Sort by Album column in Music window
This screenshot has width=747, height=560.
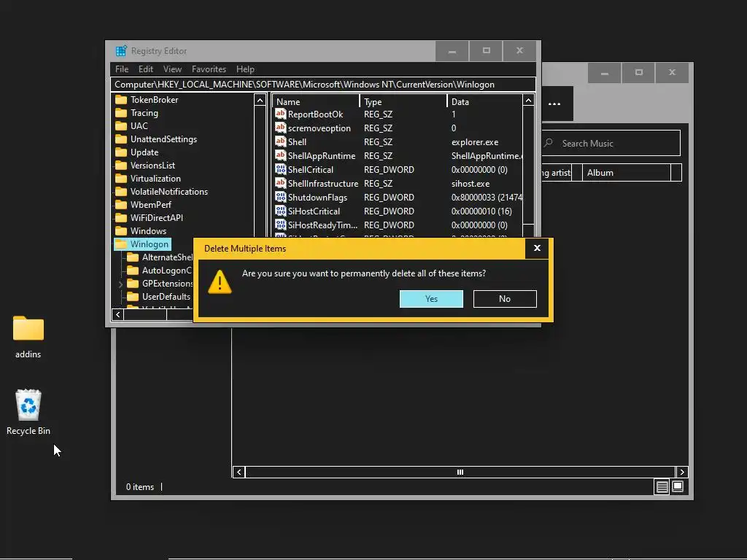627,173
